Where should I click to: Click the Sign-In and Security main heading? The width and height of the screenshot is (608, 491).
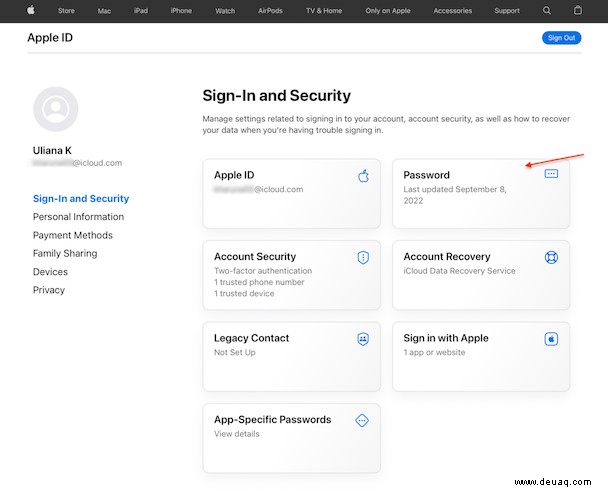point(276,95)
